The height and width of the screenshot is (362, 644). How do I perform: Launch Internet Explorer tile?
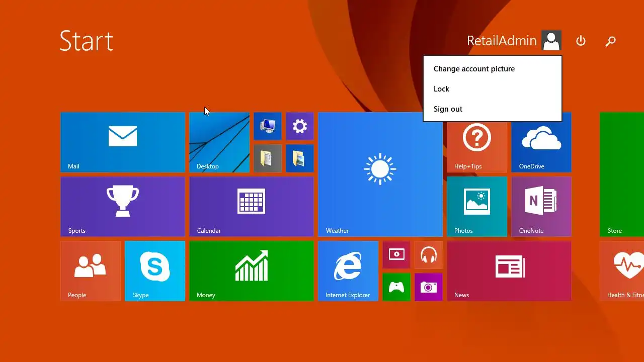pyautogui.click(x=348, y=271)
